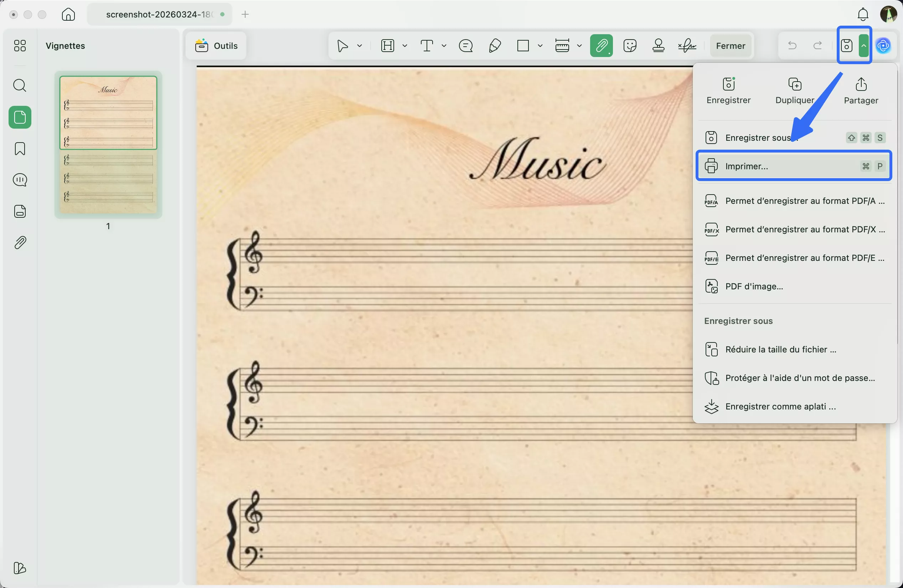Select the pencil drawing tool

click(x=495, y=46)
